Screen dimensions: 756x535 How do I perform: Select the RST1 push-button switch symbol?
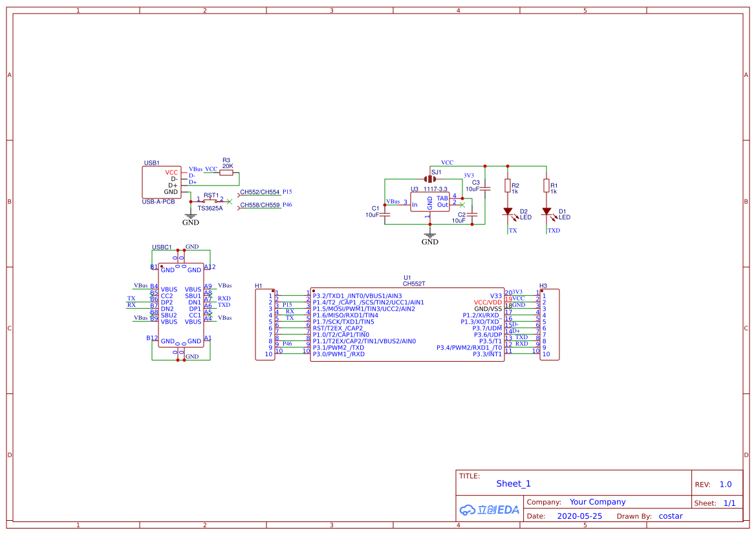point(210,200)
